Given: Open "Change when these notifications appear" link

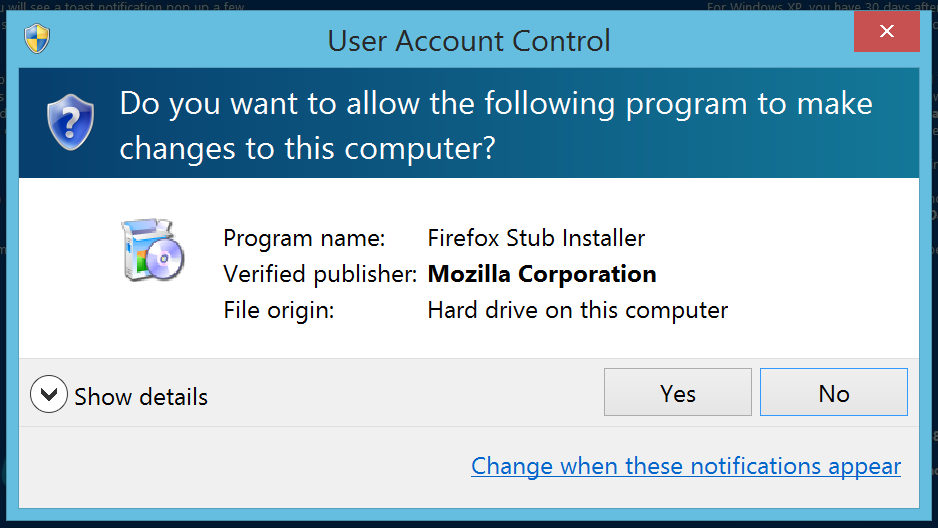Looking at the screenshot, I should point(686,466).
